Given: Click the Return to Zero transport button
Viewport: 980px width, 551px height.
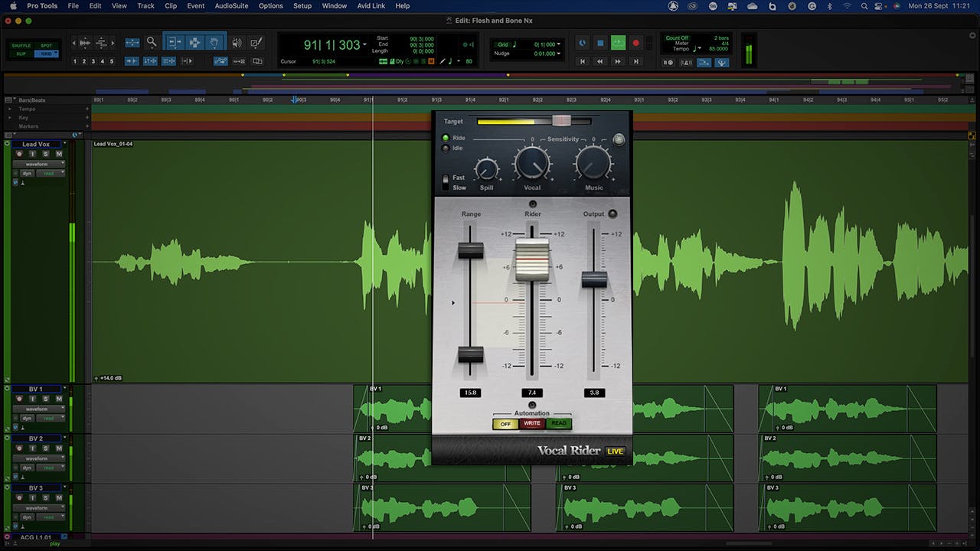Looking at the screenshot, I should coord(583,61).
